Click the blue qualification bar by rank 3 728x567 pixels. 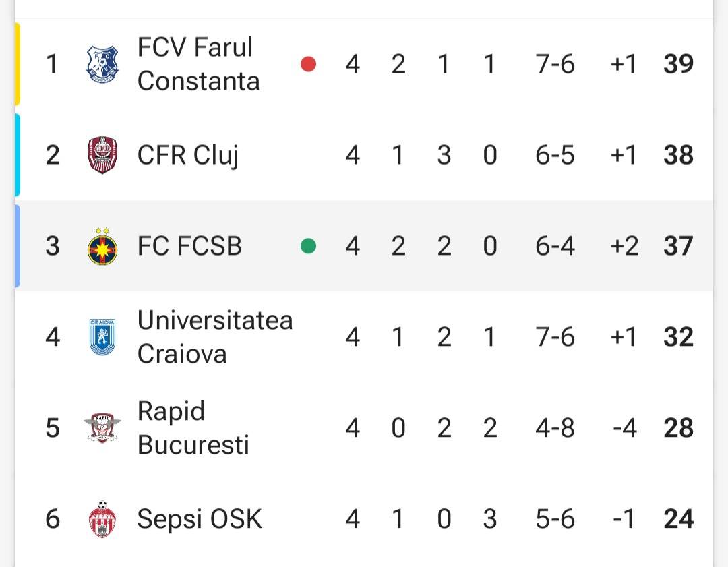[18, 246]
